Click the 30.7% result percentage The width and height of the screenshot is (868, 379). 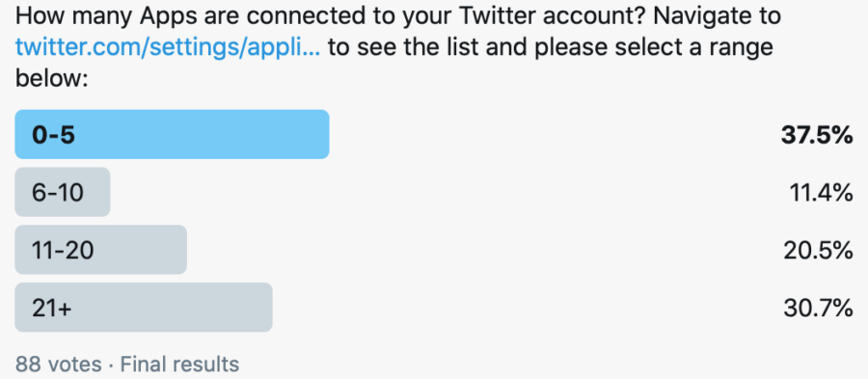click(x=818, y=309)
